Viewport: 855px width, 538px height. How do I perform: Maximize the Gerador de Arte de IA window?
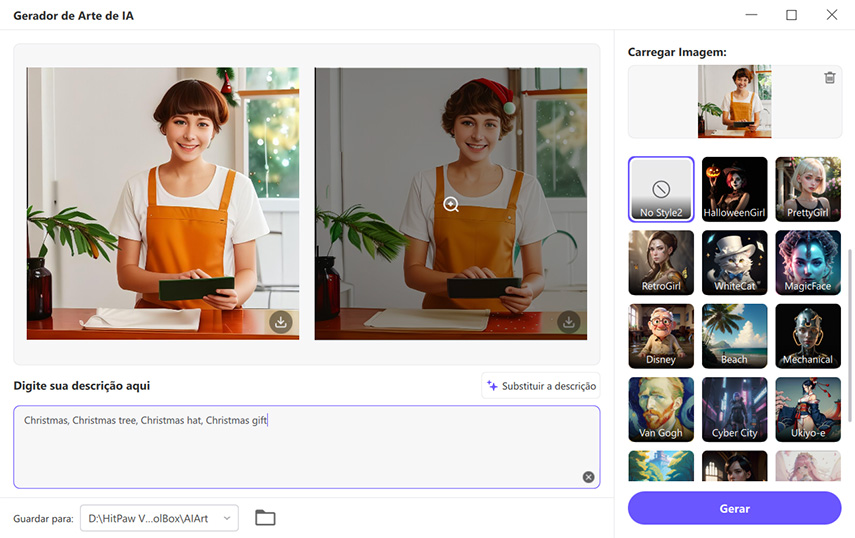791,15
